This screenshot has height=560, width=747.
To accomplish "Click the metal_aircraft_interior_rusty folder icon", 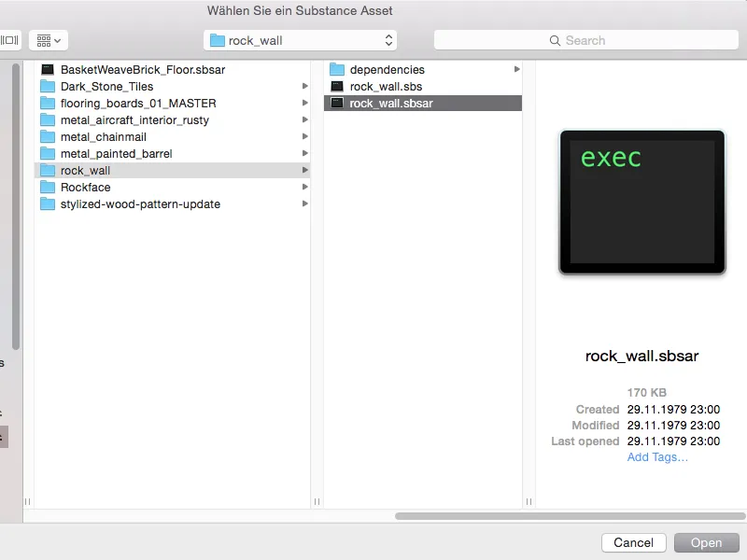I will [48, 120].
